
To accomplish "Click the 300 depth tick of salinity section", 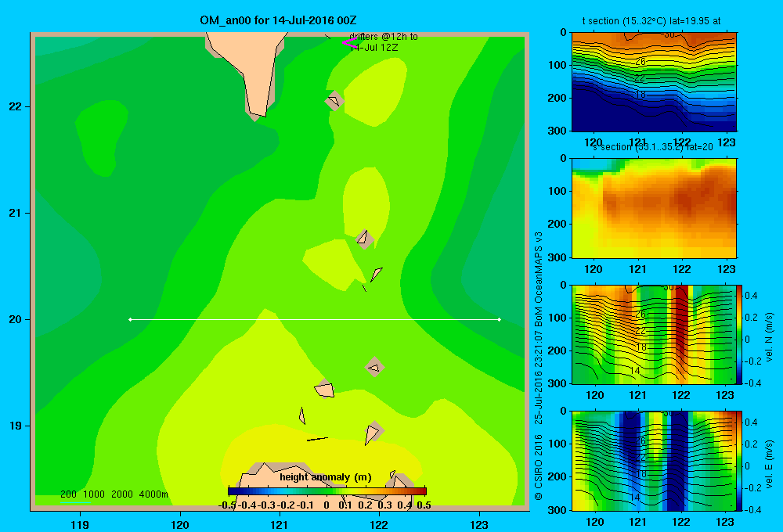I will pyautogui.click(x=558, y=257).
